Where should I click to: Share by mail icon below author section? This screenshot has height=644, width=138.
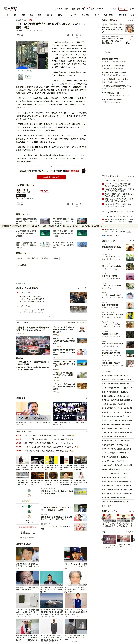[68, 204]
